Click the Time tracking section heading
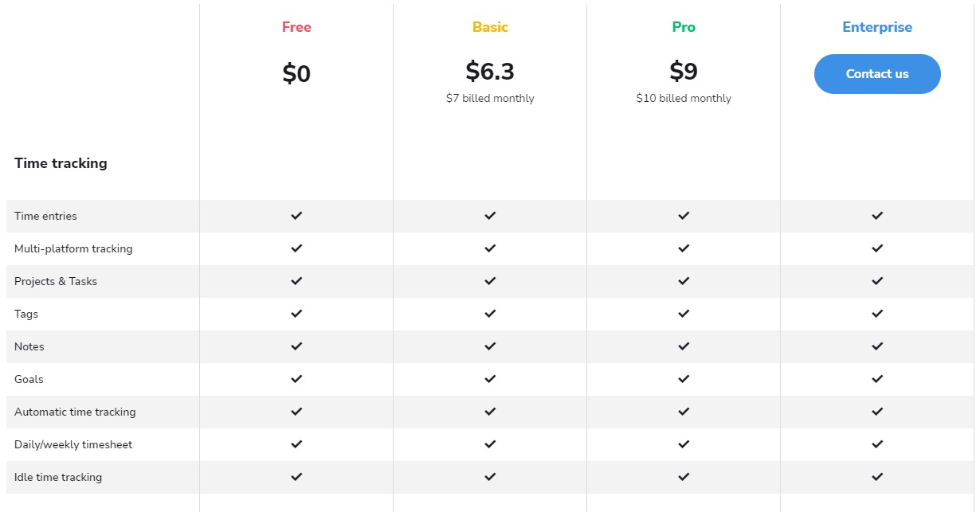Image resolution: width=980 pixels, height=512 pixels. [x=61, y=163]
